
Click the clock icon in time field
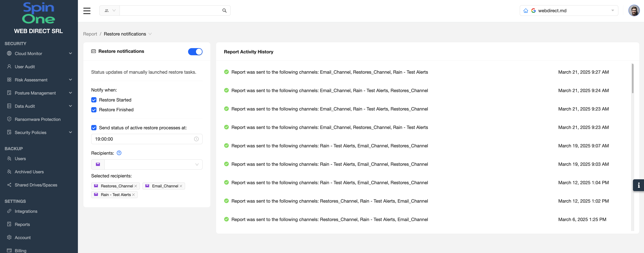point(196,139)
